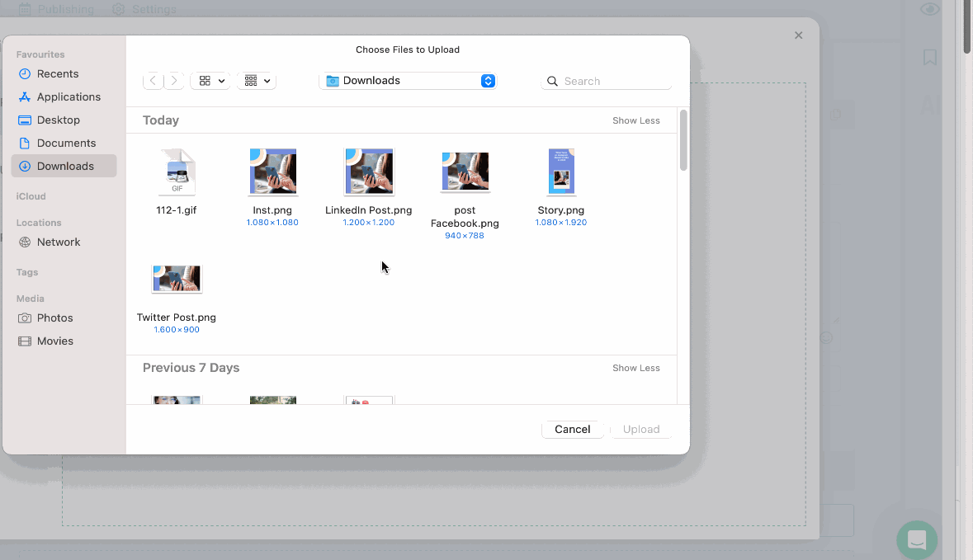Screen dimensions: 973x560
Task: Pick the Twitter Post.png thumbnail
Action: [177, 280]
